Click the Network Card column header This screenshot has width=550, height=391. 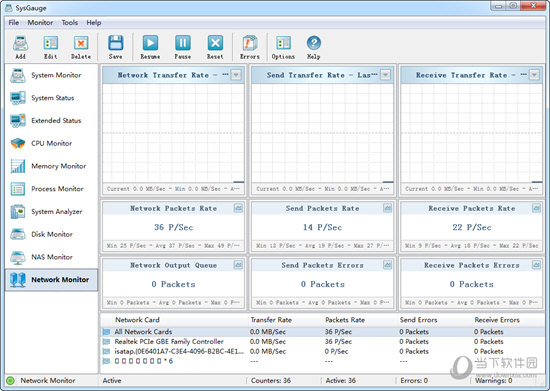(x=138, y=320)
